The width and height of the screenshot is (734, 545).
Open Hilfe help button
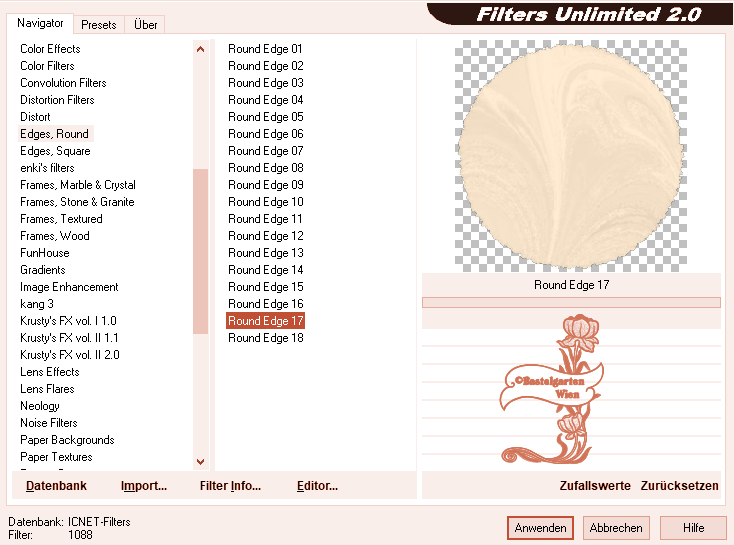693,528
